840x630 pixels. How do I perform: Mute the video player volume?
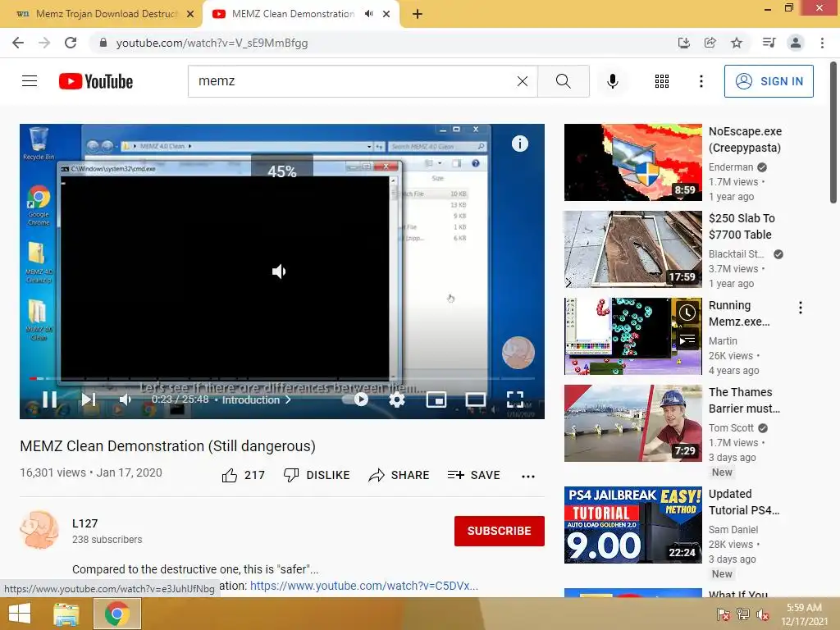pyautogui.click(x=126, y=399)
